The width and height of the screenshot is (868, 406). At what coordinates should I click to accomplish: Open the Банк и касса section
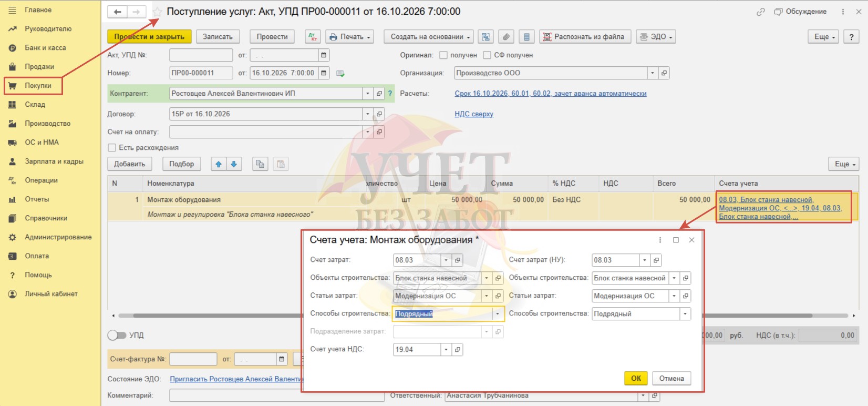[45, 48]
